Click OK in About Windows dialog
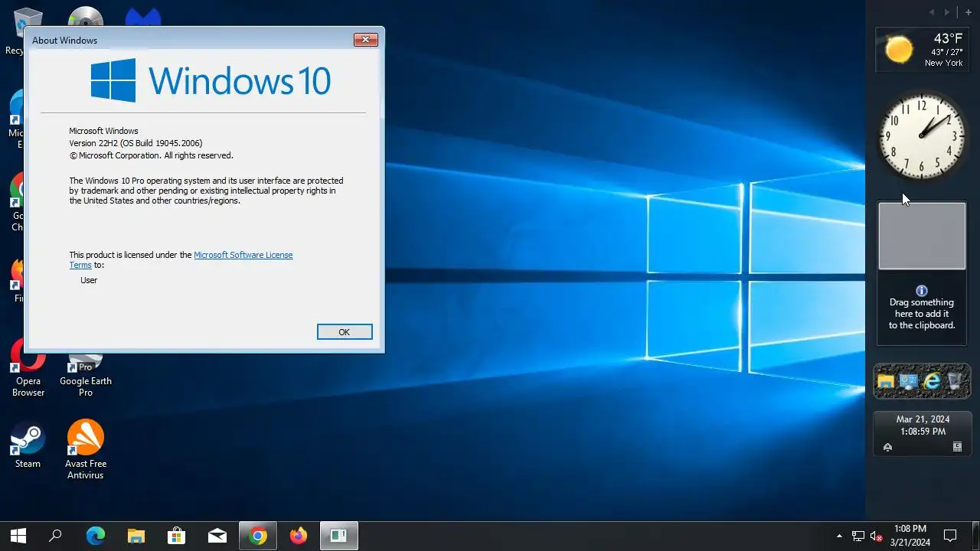Image resolution: width=980 pixels, height=551 pixels. click(x=345, y=331)
